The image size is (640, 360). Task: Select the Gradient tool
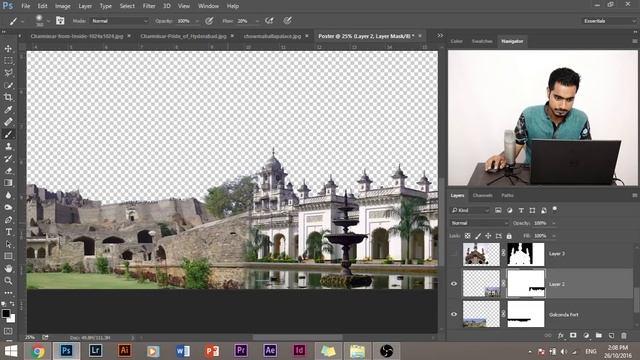click(8, 183)
